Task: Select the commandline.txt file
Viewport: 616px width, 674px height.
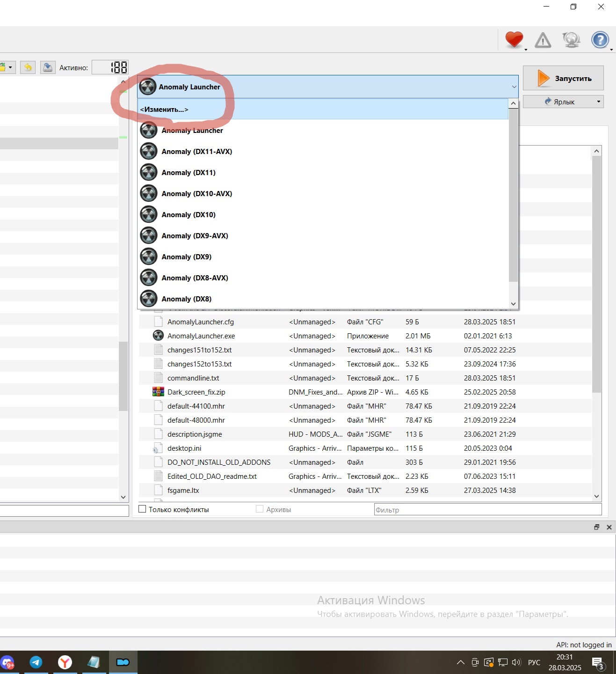Action: [365, 378]
